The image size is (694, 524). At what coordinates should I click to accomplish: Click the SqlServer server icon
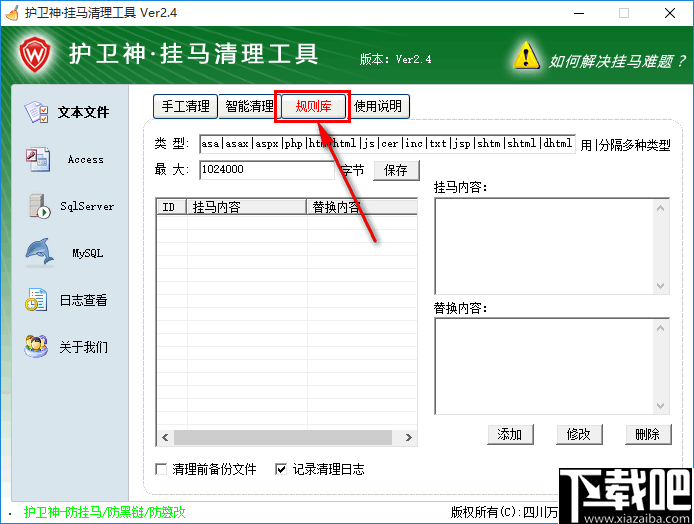[39, 206]
